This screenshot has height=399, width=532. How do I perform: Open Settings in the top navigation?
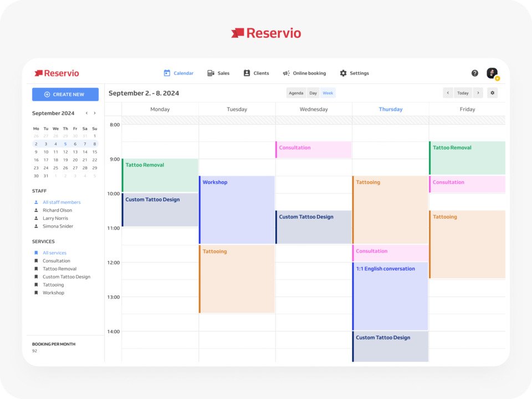pyautogui.click(x=354, y=73)
